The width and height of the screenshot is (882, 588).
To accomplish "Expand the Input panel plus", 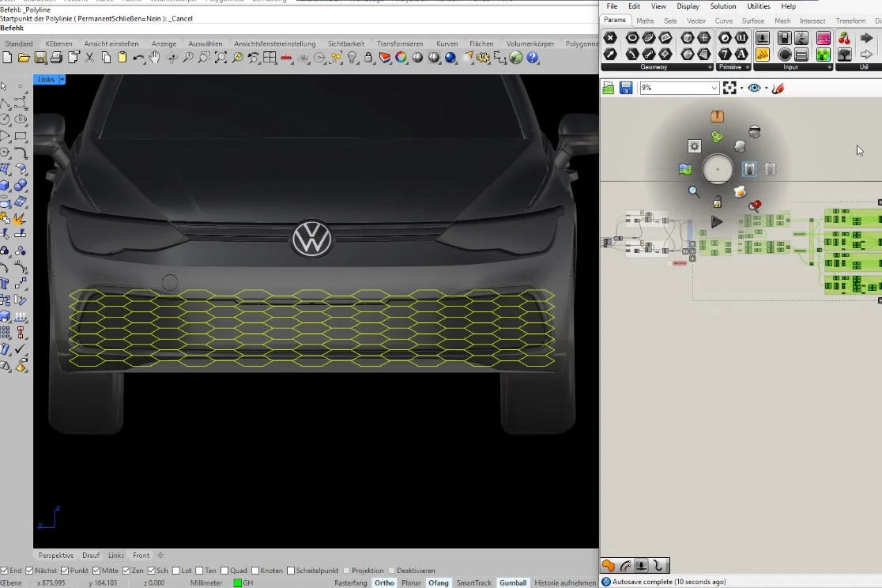I will tap(829, 67).
